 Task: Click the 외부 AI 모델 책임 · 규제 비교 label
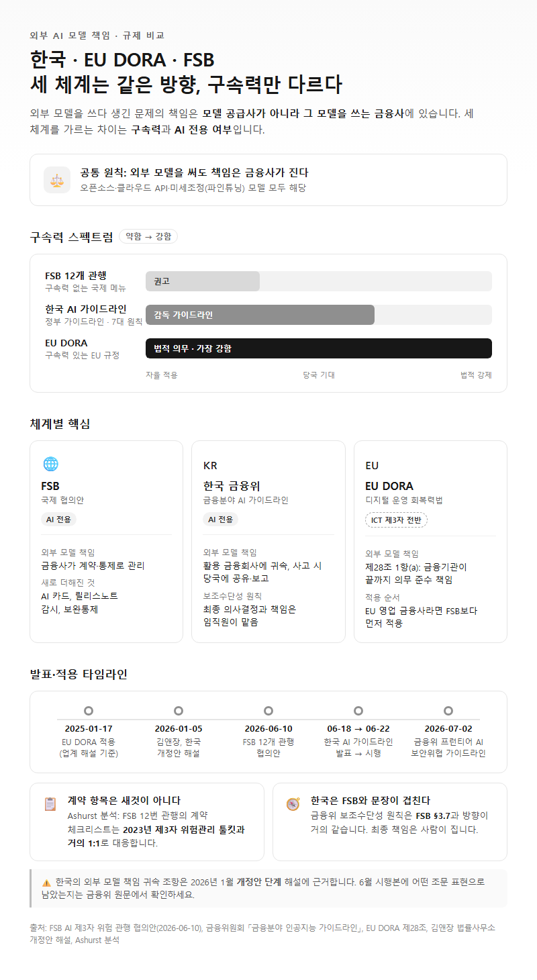tap(97, 36)
